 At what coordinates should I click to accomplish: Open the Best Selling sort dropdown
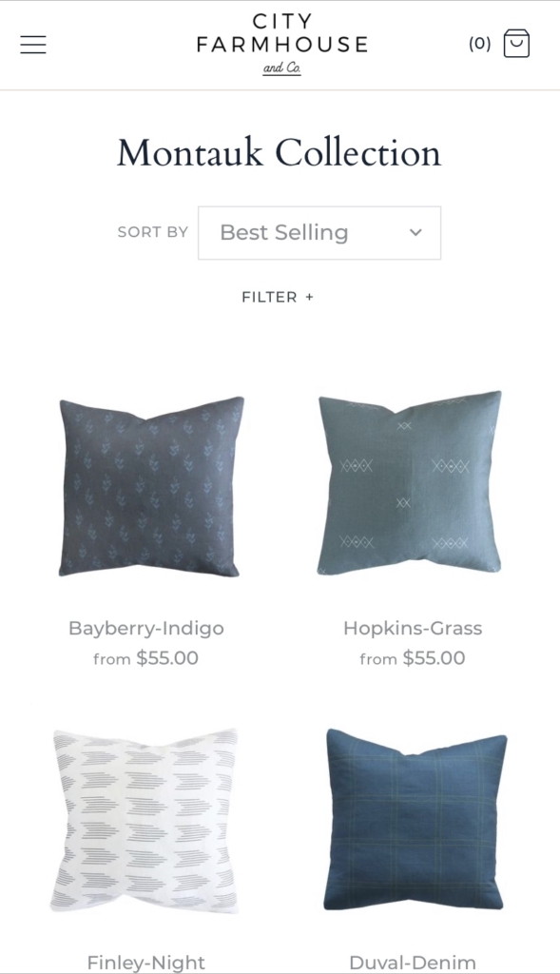pos(319,233)
